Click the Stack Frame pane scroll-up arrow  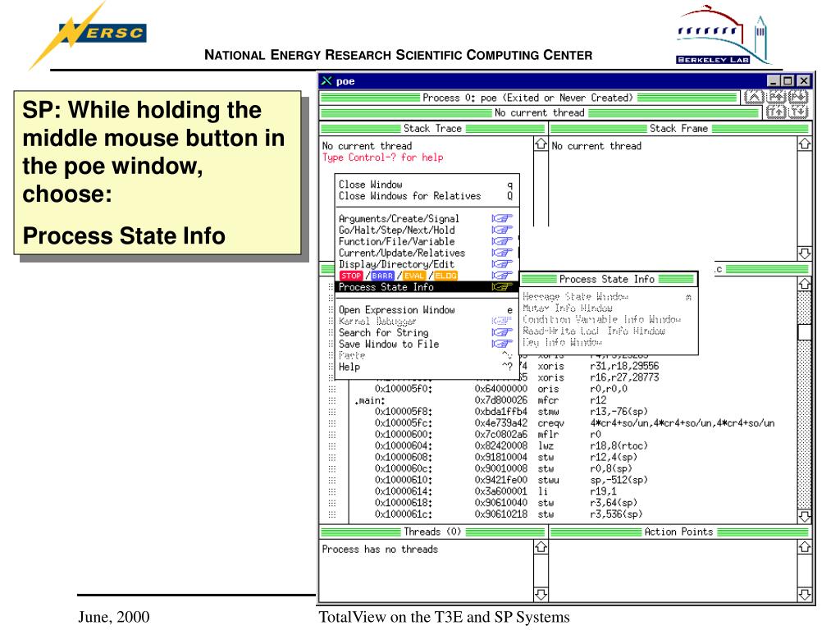804,144
